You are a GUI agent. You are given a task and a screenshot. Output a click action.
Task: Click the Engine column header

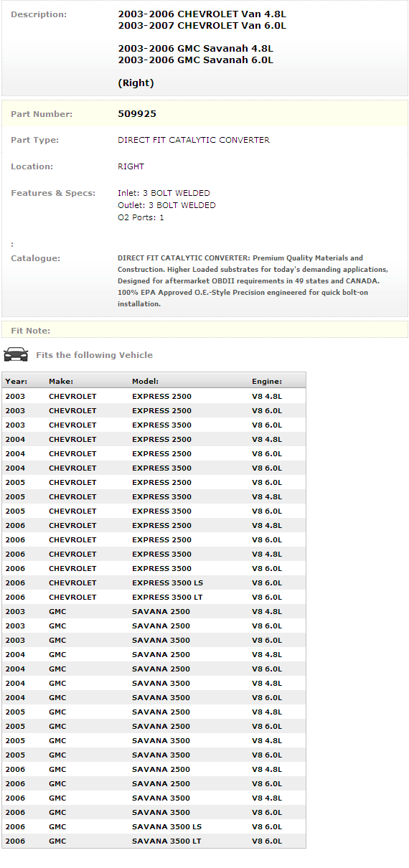(267, 382)
